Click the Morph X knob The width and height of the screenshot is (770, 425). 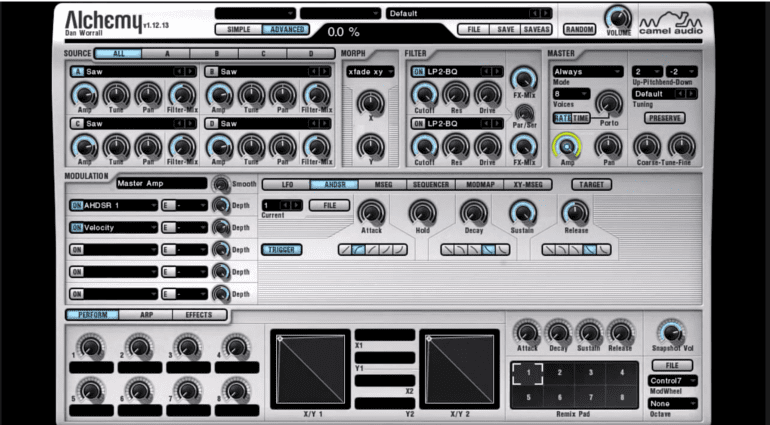[x=371, y=103]
